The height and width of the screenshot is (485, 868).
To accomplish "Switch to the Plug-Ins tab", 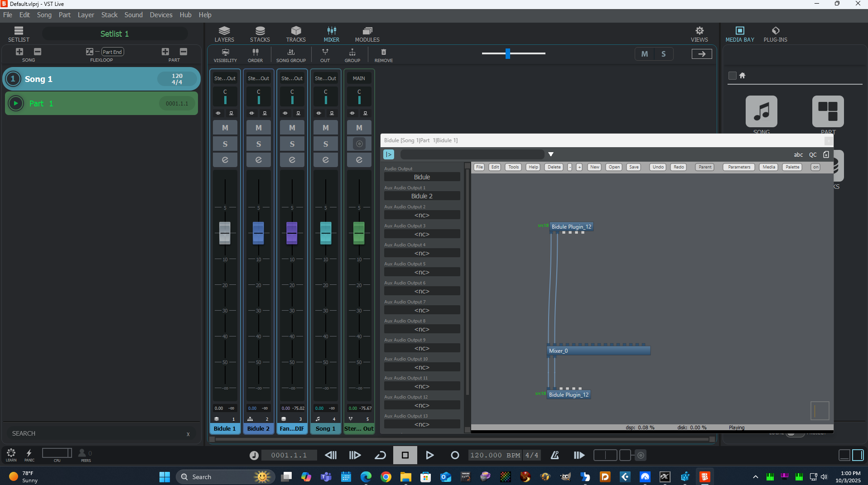I will click(x=775, y=34).
